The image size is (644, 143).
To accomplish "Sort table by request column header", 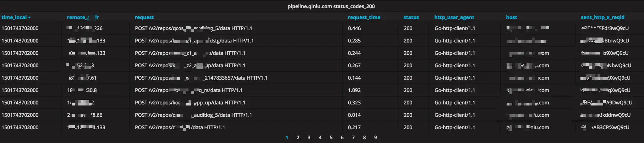I will (144, 17).
